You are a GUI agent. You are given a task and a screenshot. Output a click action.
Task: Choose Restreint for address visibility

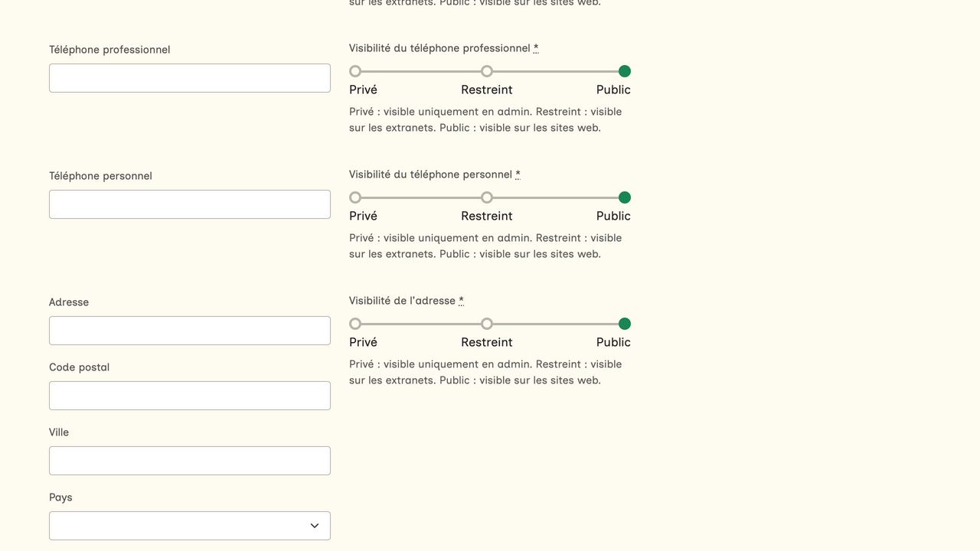click(487, 324)
